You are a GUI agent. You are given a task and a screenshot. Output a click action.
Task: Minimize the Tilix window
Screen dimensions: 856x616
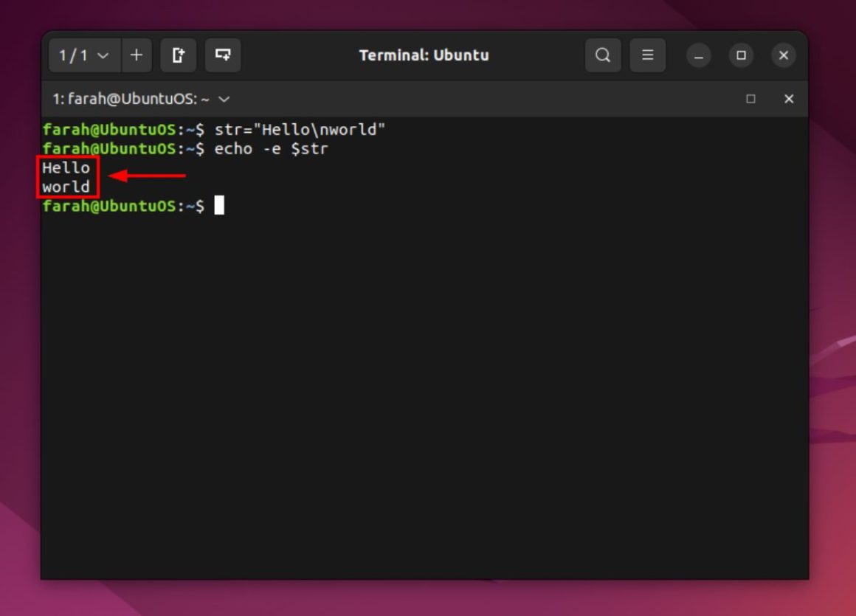[698, 55]
